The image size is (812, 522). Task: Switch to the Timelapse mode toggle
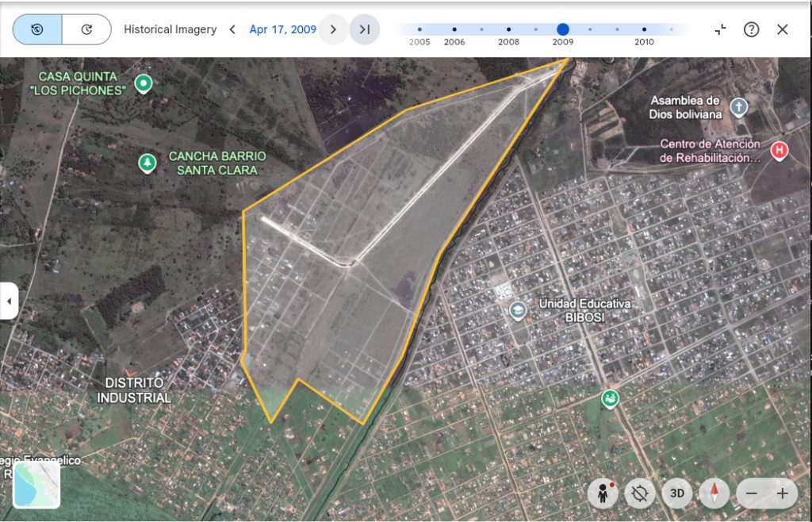coord(86,29)
